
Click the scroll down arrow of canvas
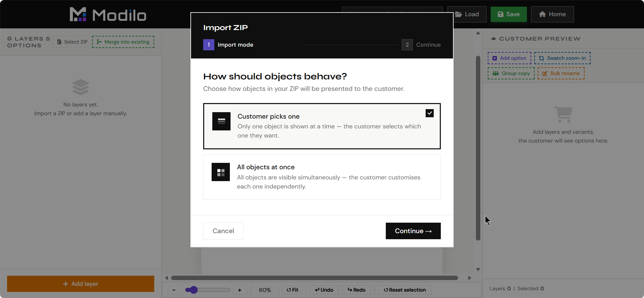click(478, 269)
